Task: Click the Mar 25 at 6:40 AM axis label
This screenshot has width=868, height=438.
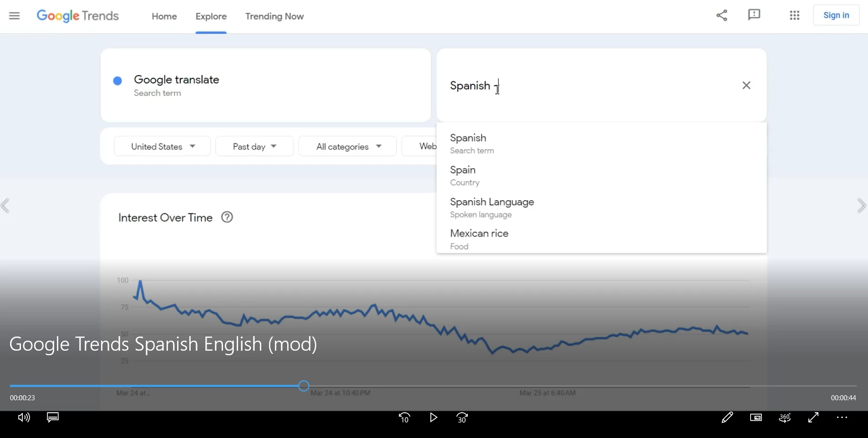Action: pos(548,393)
